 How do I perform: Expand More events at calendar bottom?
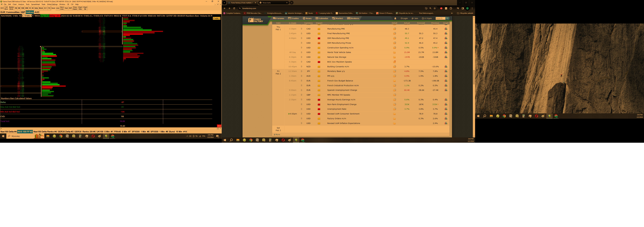click(277, 134)
